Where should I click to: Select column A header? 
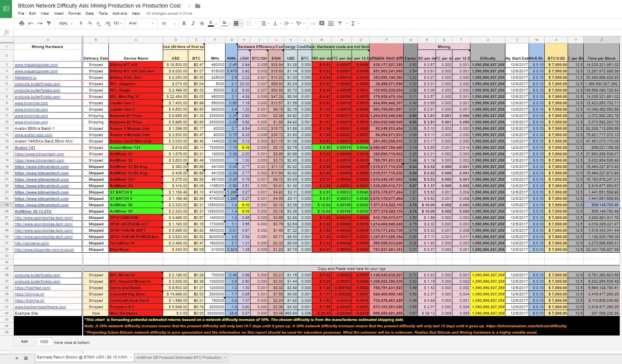pos(48,40)
